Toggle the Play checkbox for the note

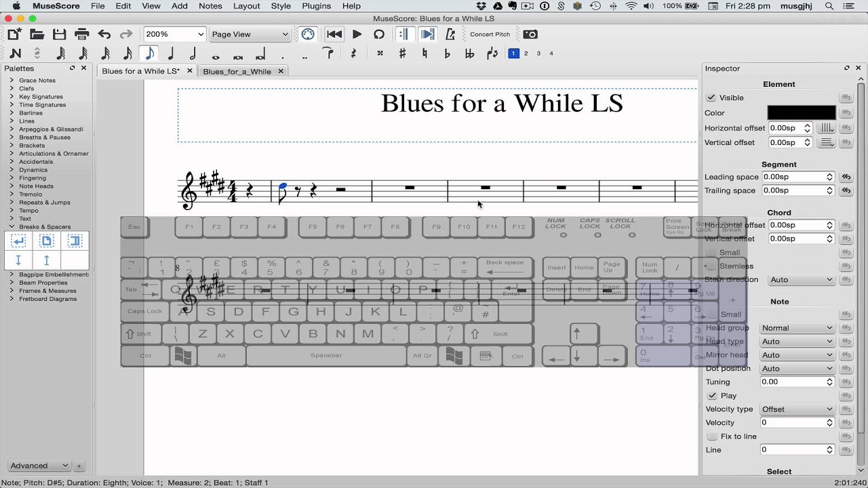coord(712,396)
